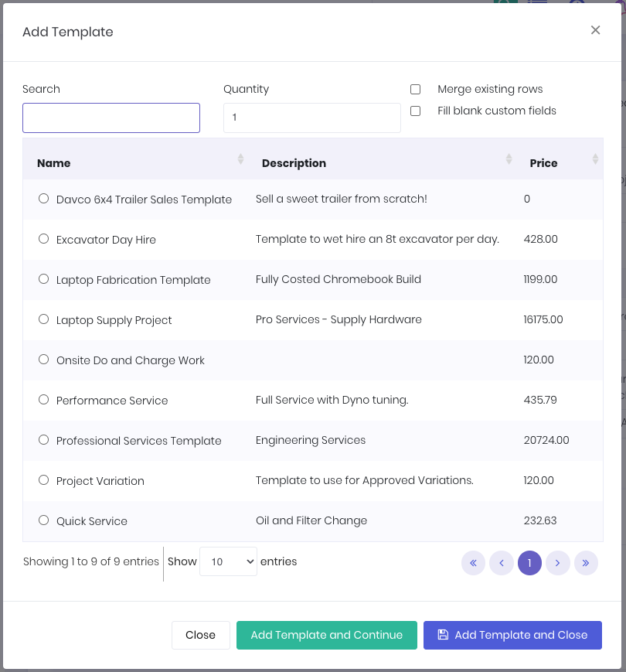Select the Quick Service template
626x672 pixels.
(43, 520)
